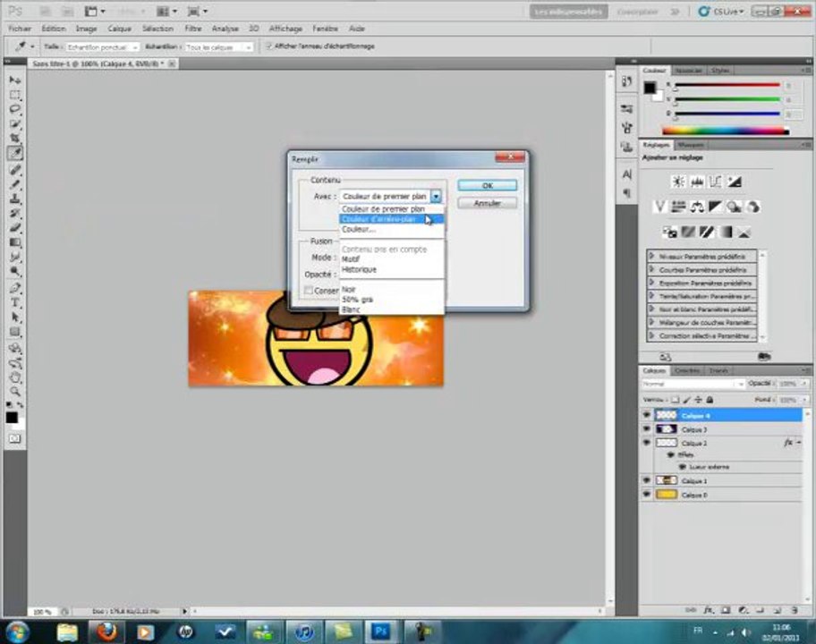This screenshot has width=816, height=644.
Task: Add a Curves adjustment icon
Action: click(716, 182)
